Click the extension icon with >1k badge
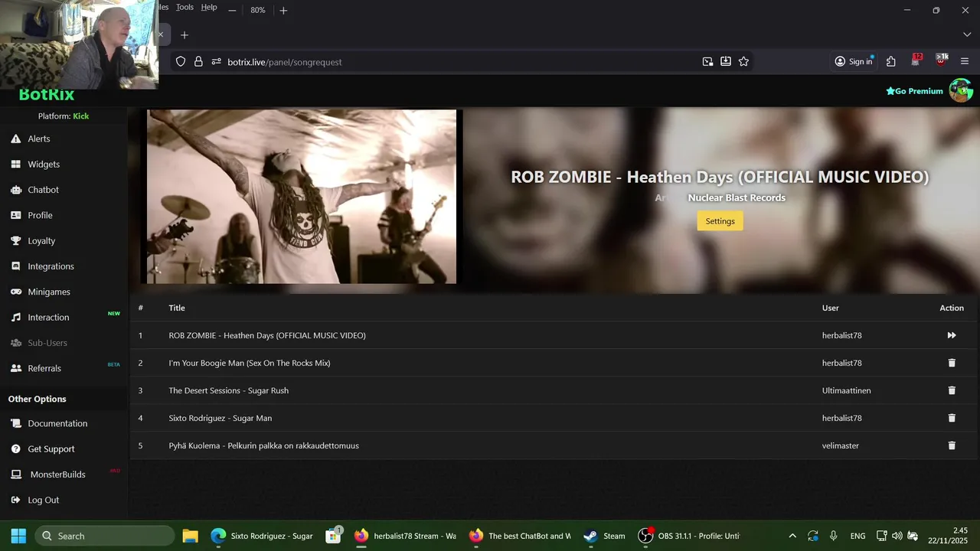The height and width of the screenshot is (551, 980). click(941, 60)
